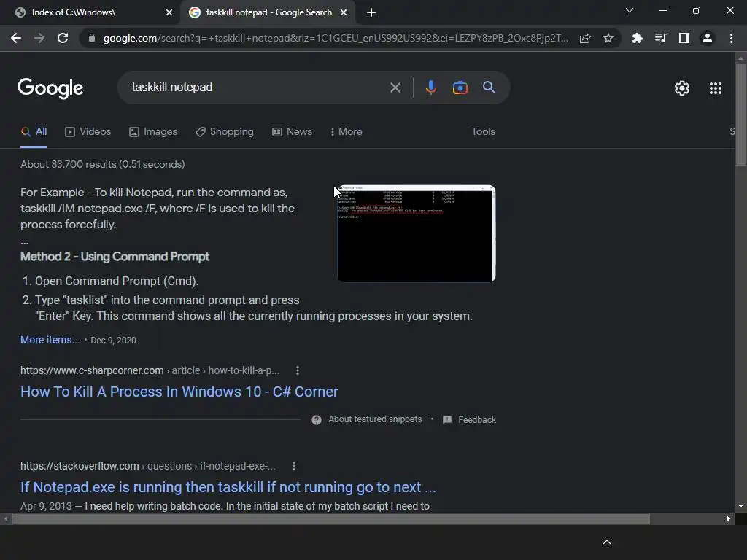
Task: Expand the More search filters menu
Action: [x=347, y=132]
